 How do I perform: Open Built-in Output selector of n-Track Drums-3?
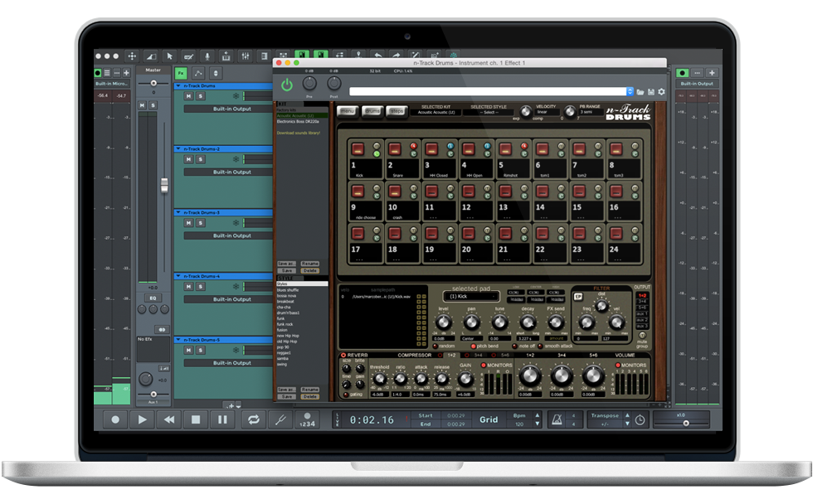coord(228,235)
